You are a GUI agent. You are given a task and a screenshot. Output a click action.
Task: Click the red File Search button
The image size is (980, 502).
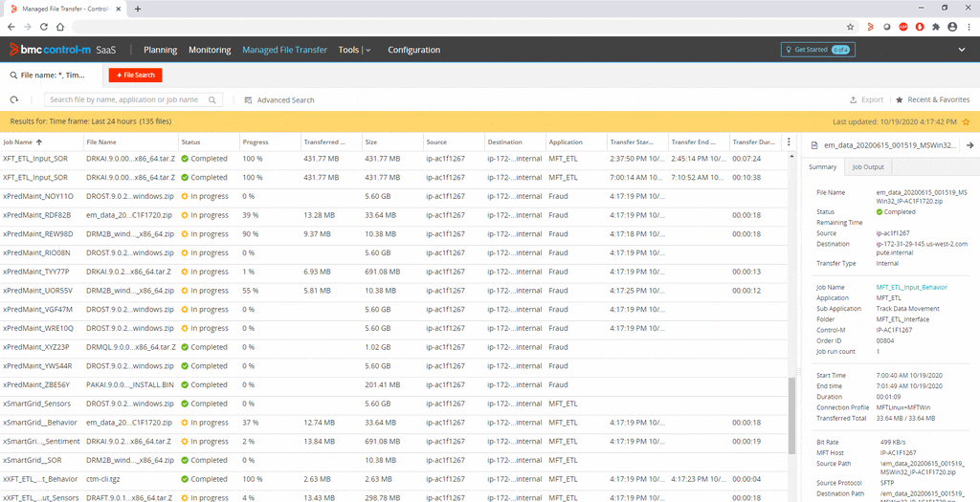135,75
